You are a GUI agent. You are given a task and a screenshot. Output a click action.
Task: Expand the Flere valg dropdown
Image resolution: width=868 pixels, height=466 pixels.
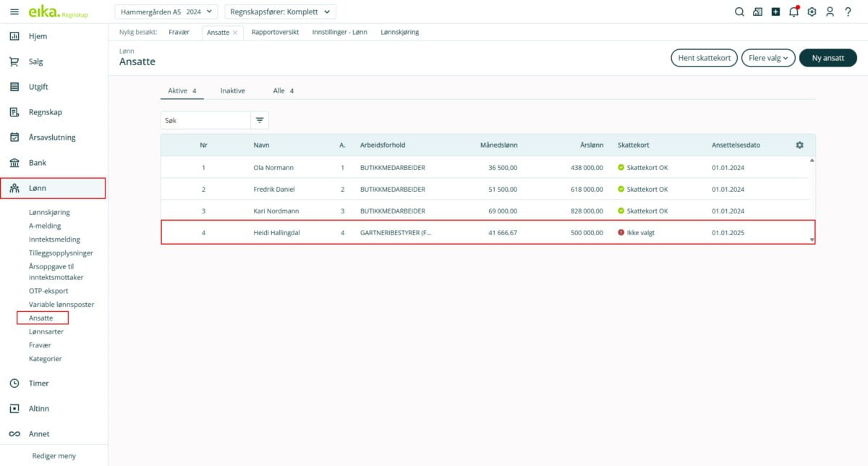coord(768,58)
